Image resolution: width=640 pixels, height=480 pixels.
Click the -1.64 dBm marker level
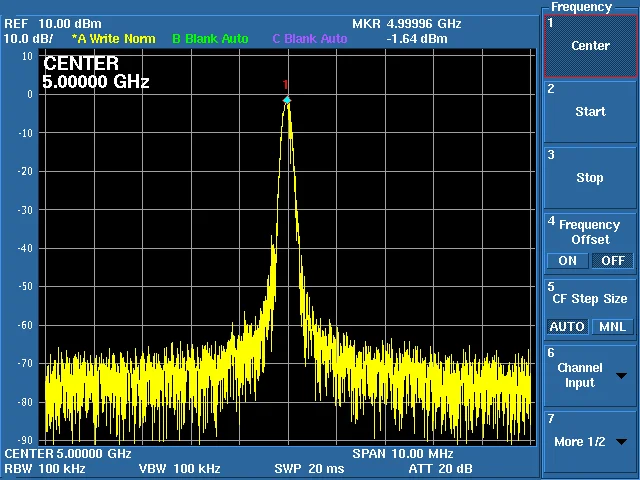[417, 39]
